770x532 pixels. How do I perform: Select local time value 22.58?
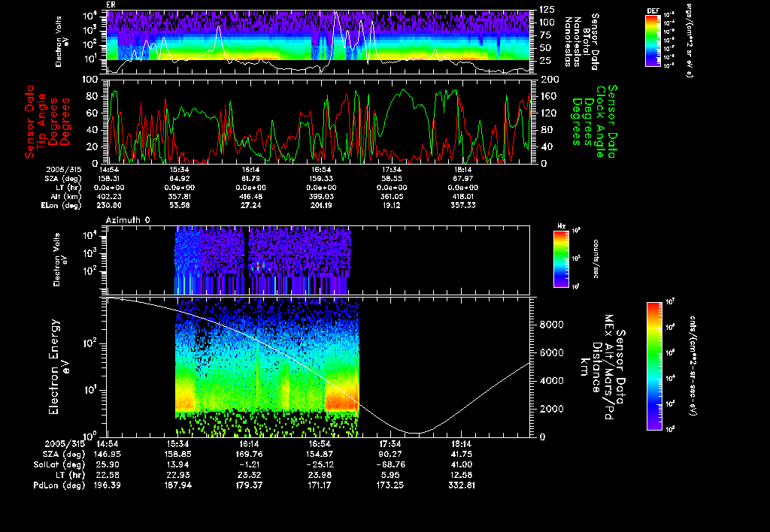108,475
